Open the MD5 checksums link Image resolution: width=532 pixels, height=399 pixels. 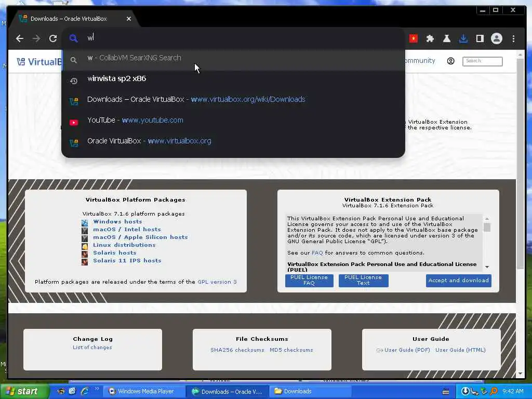pos(291,350)
